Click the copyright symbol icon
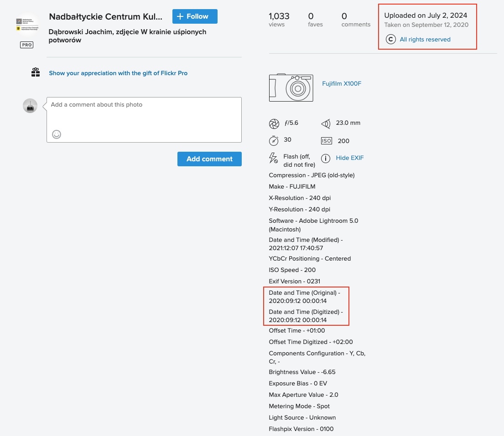504x436 pixels. pos(390,40)
